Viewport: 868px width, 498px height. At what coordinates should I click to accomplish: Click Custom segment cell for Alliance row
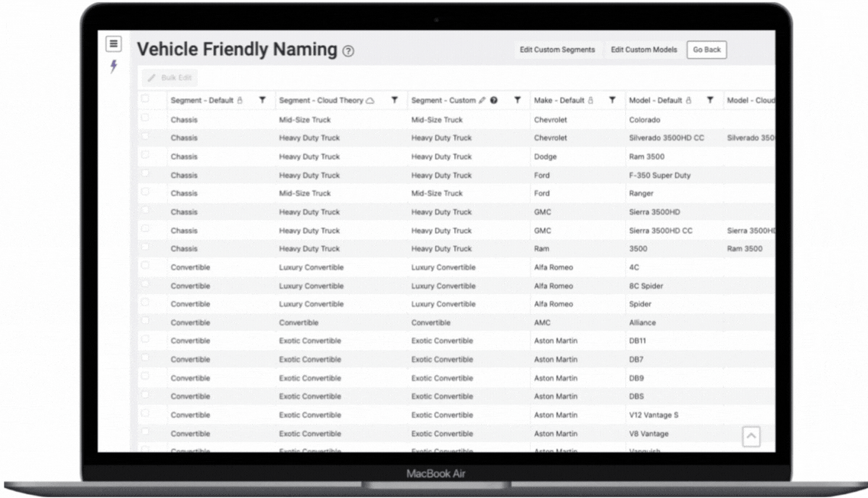[x=431, y=322]
